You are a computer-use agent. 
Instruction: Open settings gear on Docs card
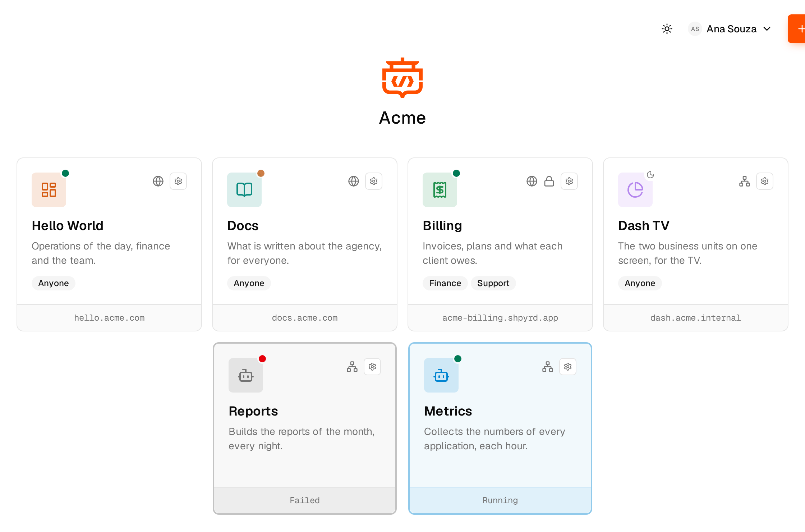click(x=374, y=181)
